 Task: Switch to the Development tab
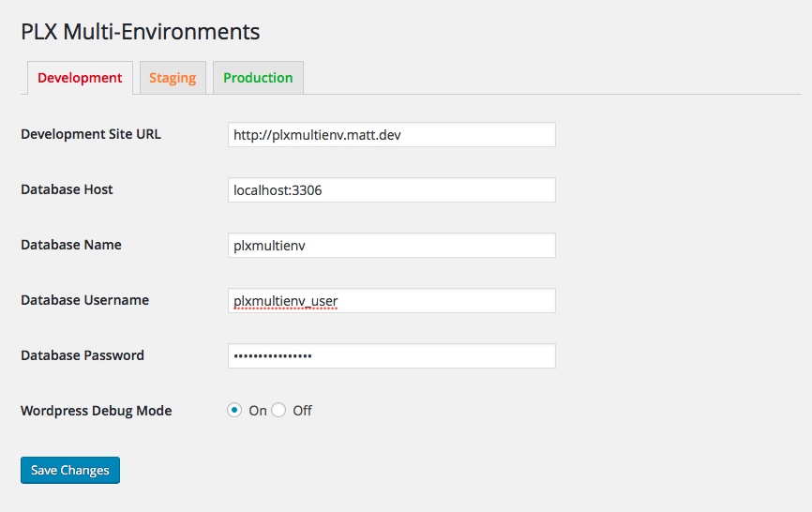[x=80, y=78]
